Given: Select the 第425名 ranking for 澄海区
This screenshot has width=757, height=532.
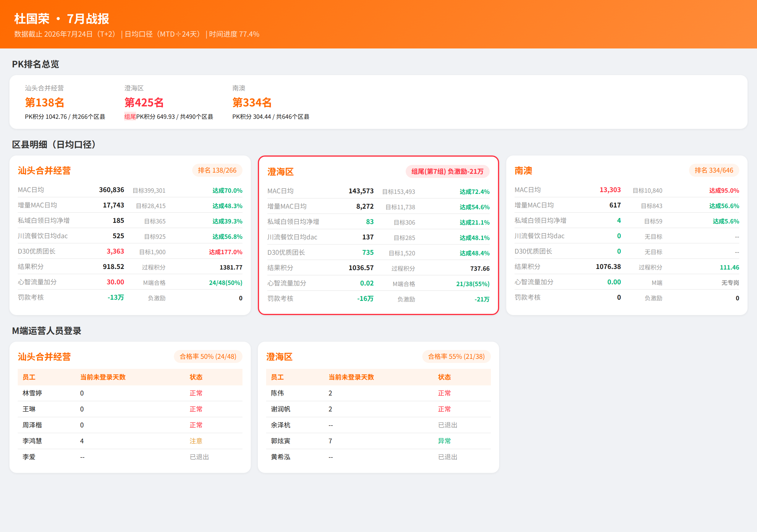Looking at the screenshot, I should pyautogui.click(x=144, y=103).
